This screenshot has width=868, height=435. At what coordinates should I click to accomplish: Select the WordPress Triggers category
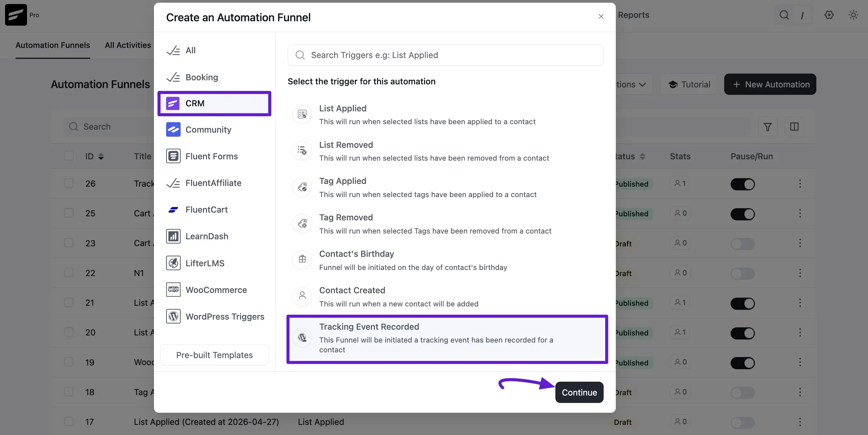coord(214,316)
